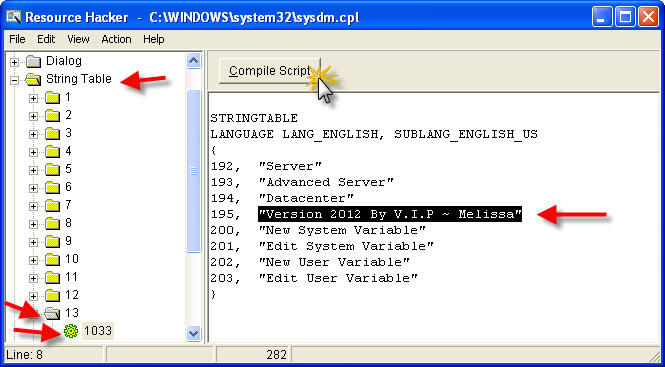The width and height of the screenshot is (665, 367).
Task: Click the tree scrollbar down arrow
Action: point(193,333)
